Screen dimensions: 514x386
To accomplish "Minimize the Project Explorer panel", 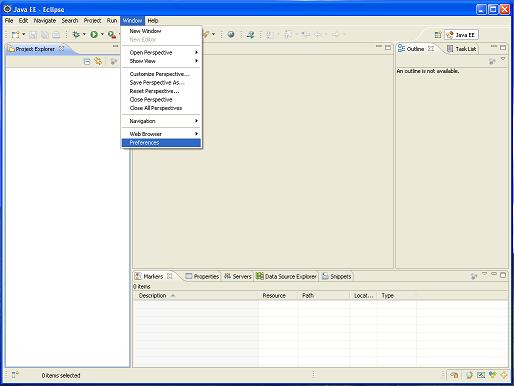I will point(115,46).
